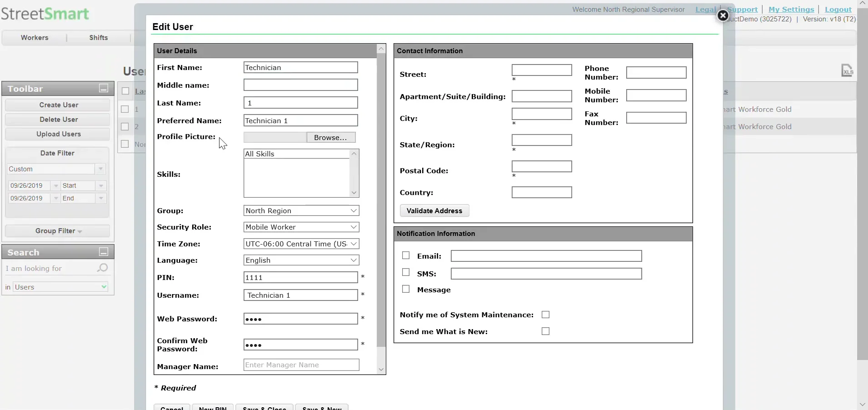Image resolution: width=868 pixels, height=410 pixels.
Task: Tick Send me What is New checkbox
Action: (x=545, y=331)
